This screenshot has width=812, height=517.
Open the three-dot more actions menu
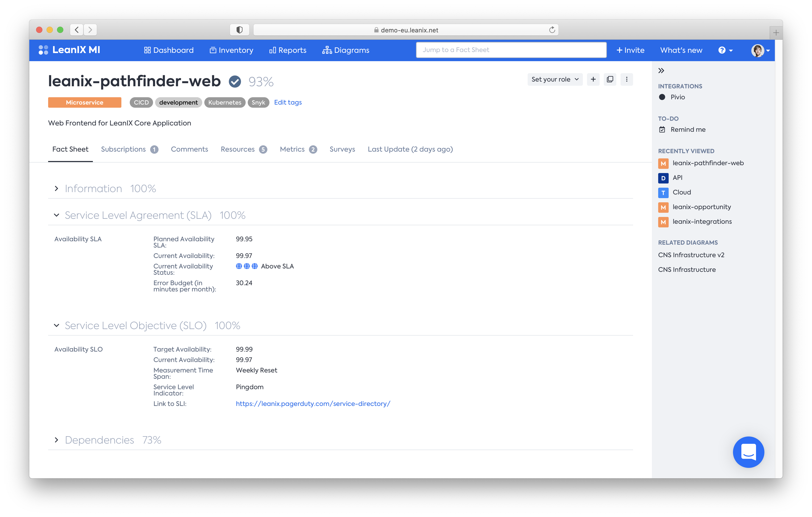627,79
